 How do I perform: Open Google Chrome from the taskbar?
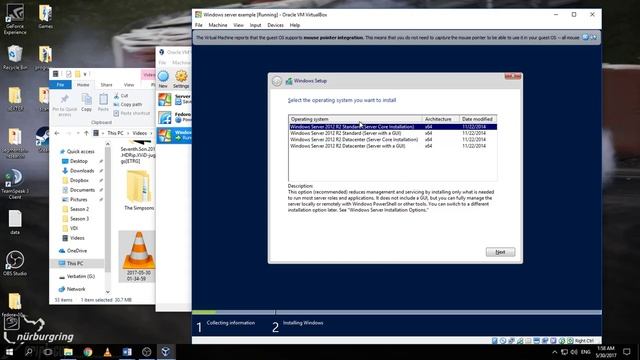(x=88, y=352)
